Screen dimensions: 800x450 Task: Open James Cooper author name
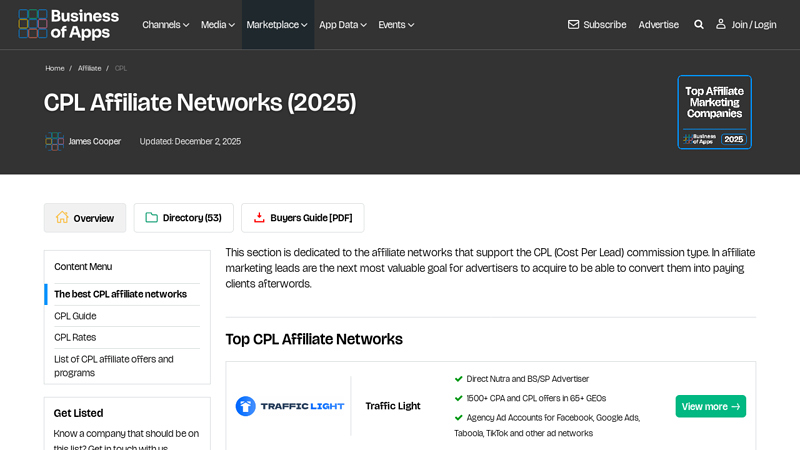pos(94,141)
